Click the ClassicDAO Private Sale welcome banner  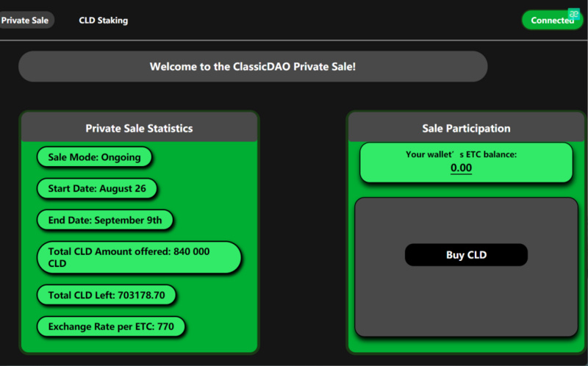pyautogui.click(x=252, y=66)
